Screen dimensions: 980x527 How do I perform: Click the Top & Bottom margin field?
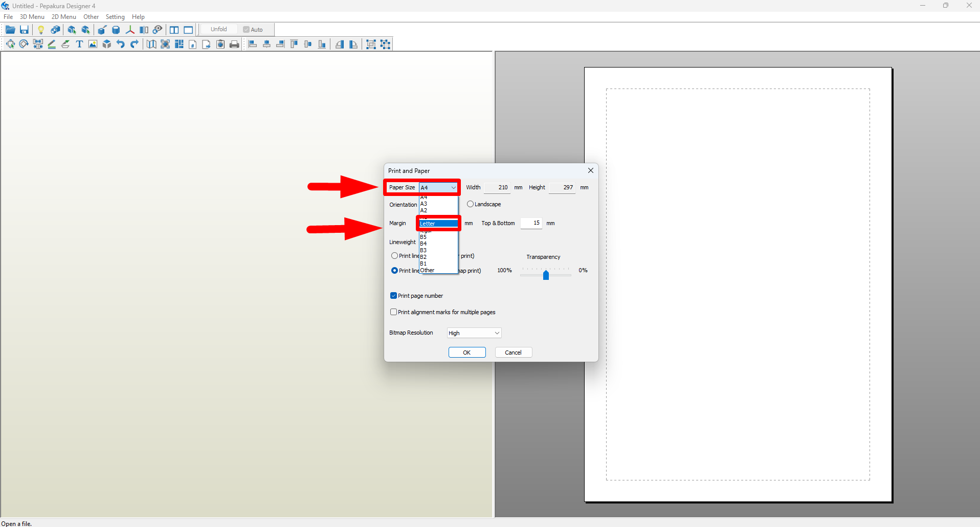pyautogui.click(x=531, y=223)
